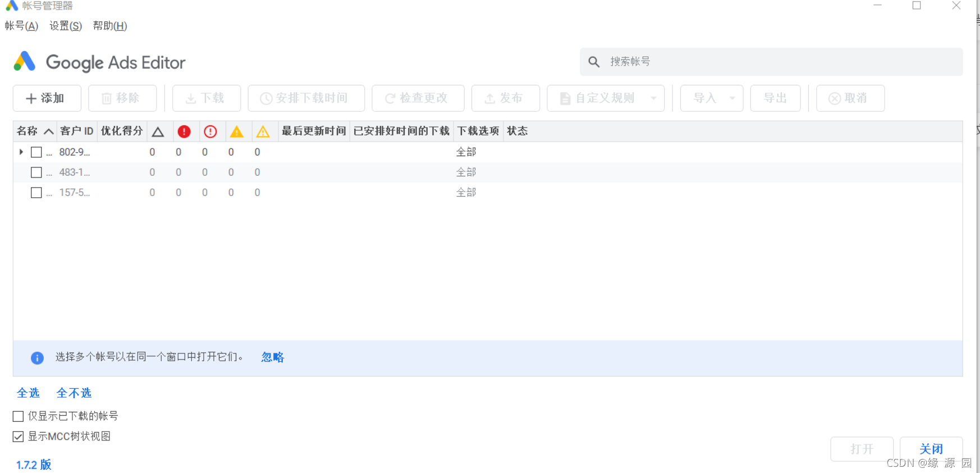This screenshot has width=980, height=473.
Task: Sort by 优化得分 column header
Action: coord(122,131)
